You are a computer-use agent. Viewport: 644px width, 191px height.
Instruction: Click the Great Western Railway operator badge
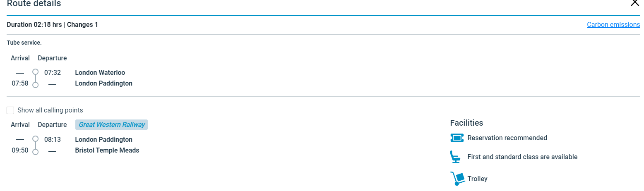tap(112, 125)
